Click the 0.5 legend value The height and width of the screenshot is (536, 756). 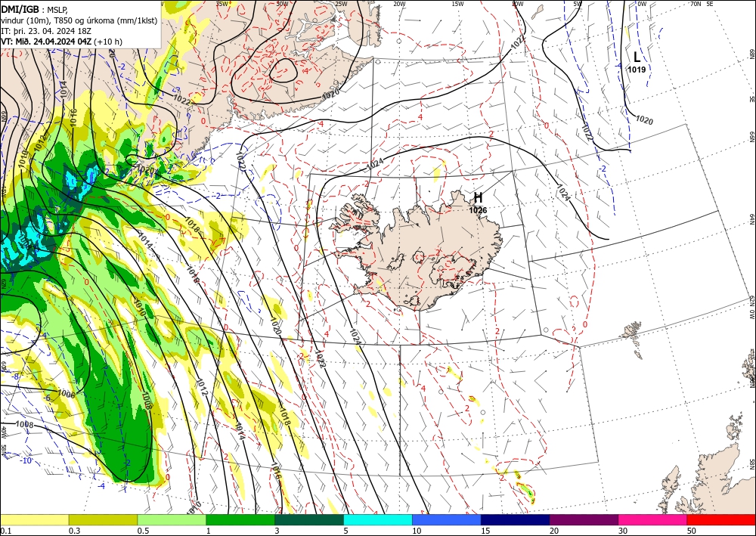pyautogui.click(x=142, y=531)
